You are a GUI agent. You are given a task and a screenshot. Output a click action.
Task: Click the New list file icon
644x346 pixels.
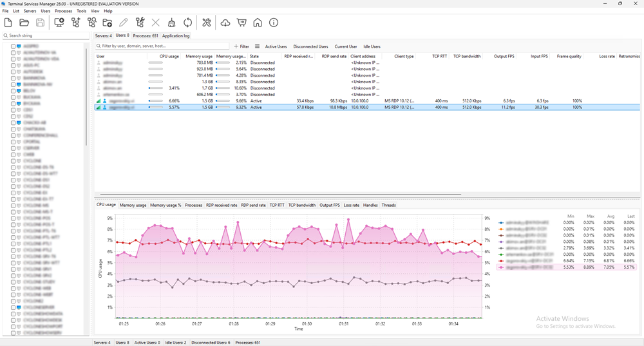coord(8,23)
